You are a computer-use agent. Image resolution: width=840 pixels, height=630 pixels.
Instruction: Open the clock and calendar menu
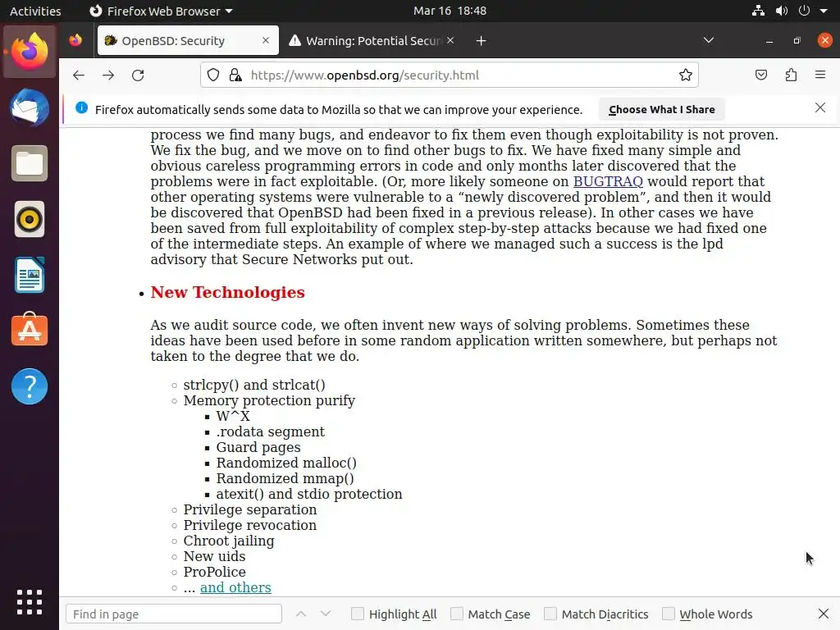450,11
